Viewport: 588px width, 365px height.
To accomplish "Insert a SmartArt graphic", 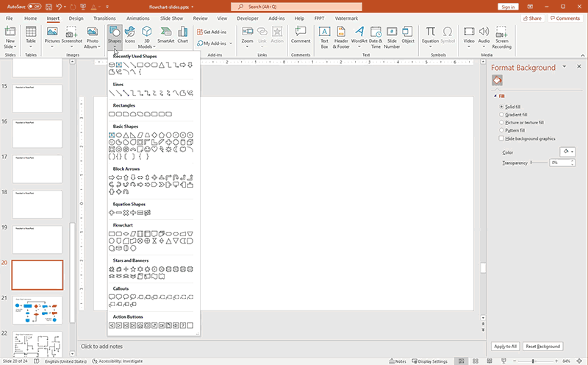I will coord(166,35).
